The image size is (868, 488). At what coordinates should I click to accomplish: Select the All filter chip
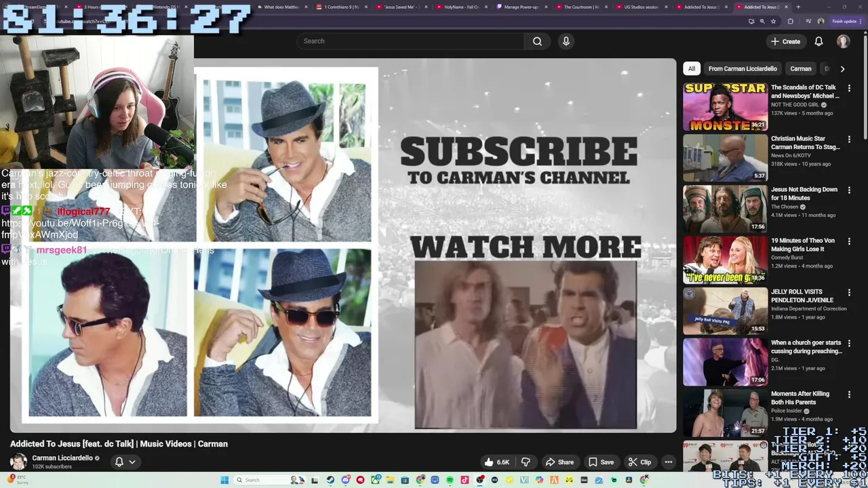coord(692,68)
